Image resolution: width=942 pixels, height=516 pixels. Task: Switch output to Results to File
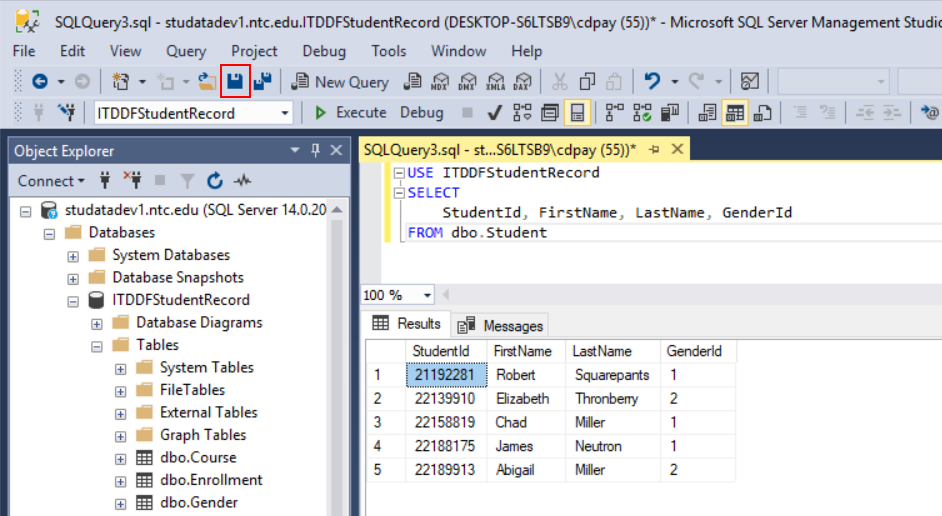click(x=762, y=112)
